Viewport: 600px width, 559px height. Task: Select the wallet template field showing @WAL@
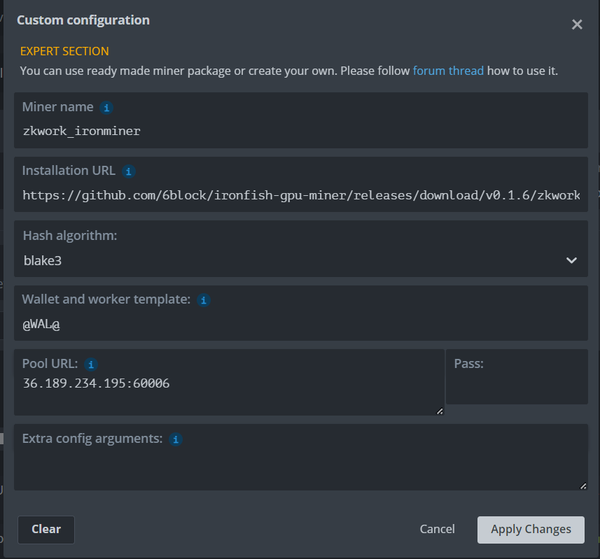point(300,325)
